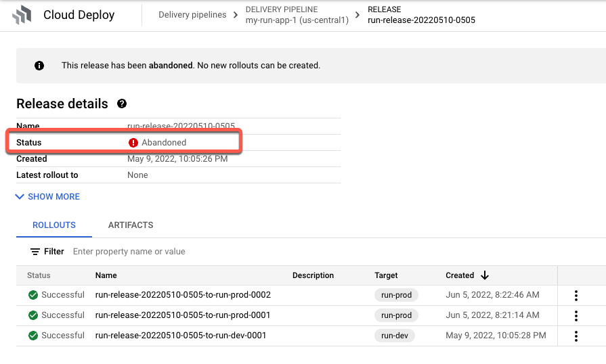Click green Successful icon for run-dev-0001
This screenshot has width=606, height=364.
pos(33,336)
